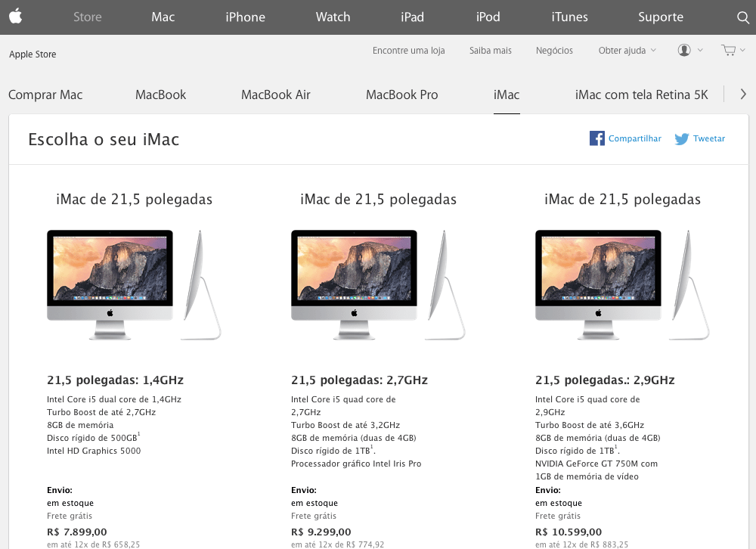Viewport: 756px width, 549px height.
Task: Select the 1,4GHz iMac product image
Action: point(134,284)
